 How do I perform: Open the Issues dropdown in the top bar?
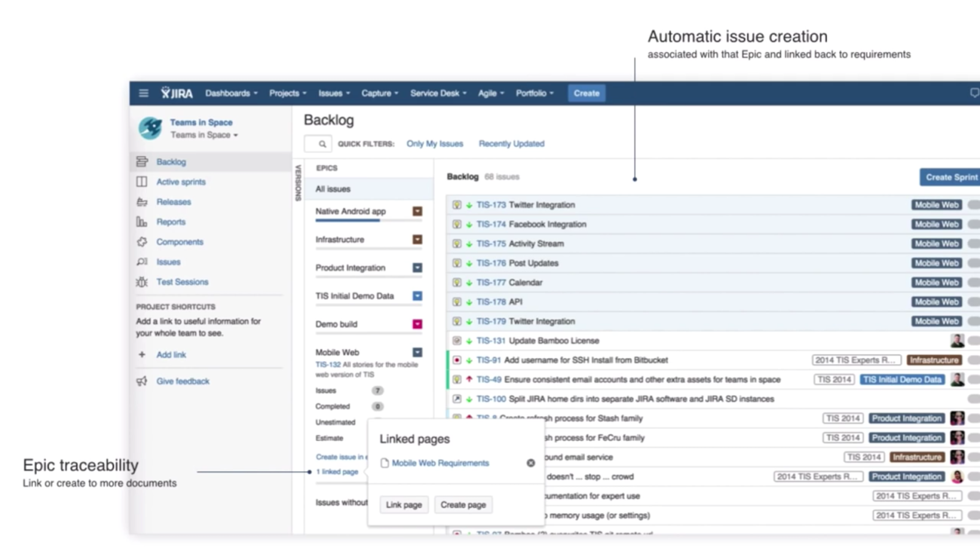[x=334, y=93]
